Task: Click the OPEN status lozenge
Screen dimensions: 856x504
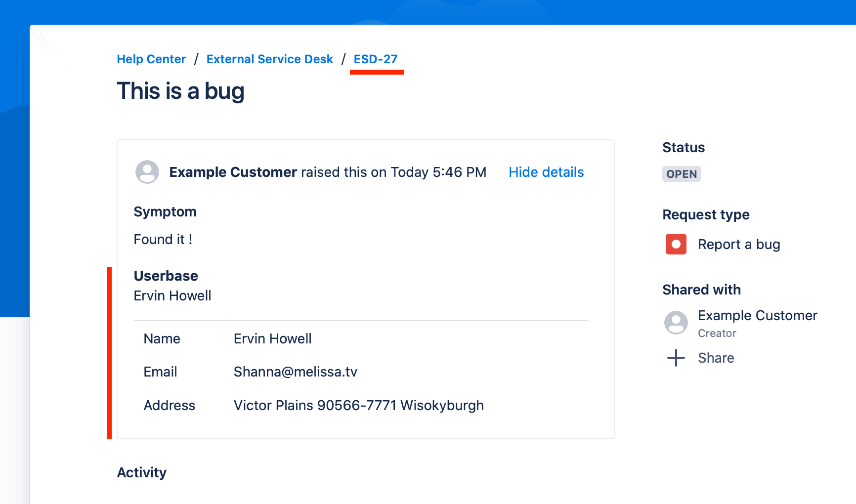Action: (682, 174)
